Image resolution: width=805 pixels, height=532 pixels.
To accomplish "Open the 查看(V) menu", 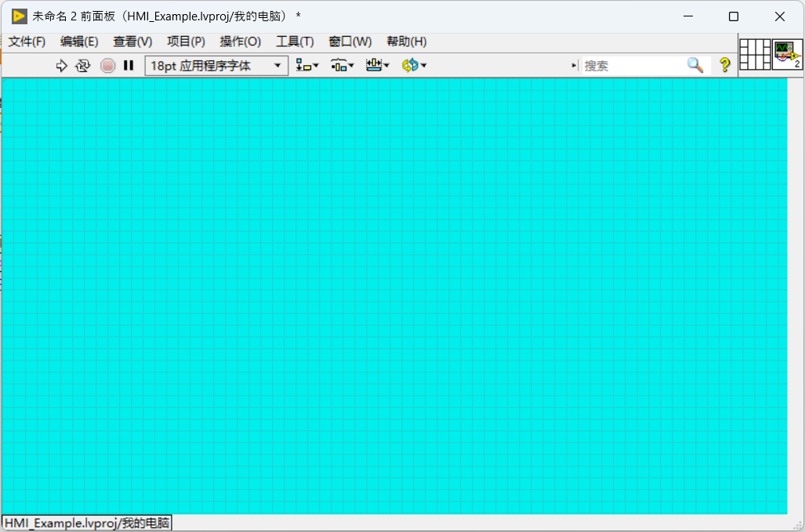I will pos(132,42).
